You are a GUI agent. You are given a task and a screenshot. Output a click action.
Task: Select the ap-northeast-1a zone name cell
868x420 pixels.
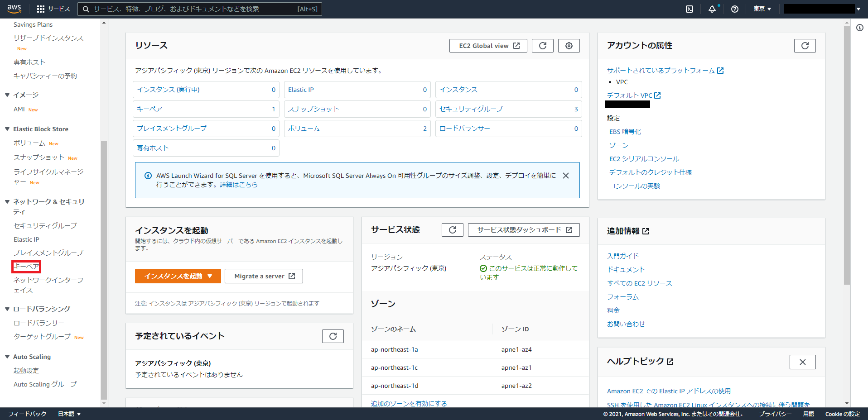(x=395, y=349)
